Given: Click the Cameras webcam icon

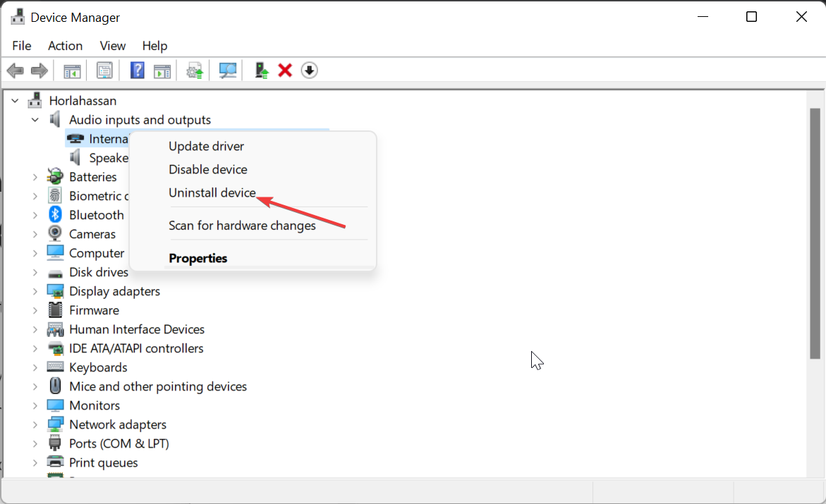Looking at the screenshot, I should click(x=55, y=233).
